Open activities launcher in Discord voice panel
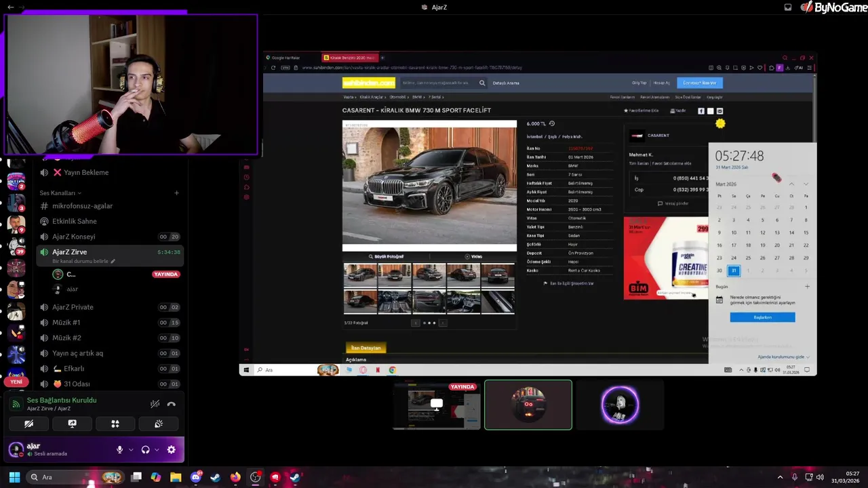Image resolution: width=868 pixels, height=488 pixels. tap(115, 424)
